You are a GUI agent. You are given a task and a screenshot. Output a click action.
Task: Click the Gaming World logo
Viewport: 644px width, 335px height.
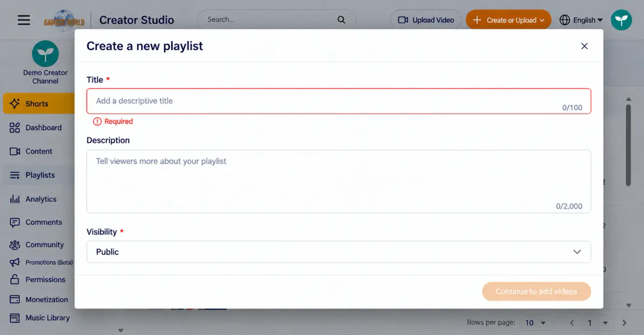coord(64,20)
